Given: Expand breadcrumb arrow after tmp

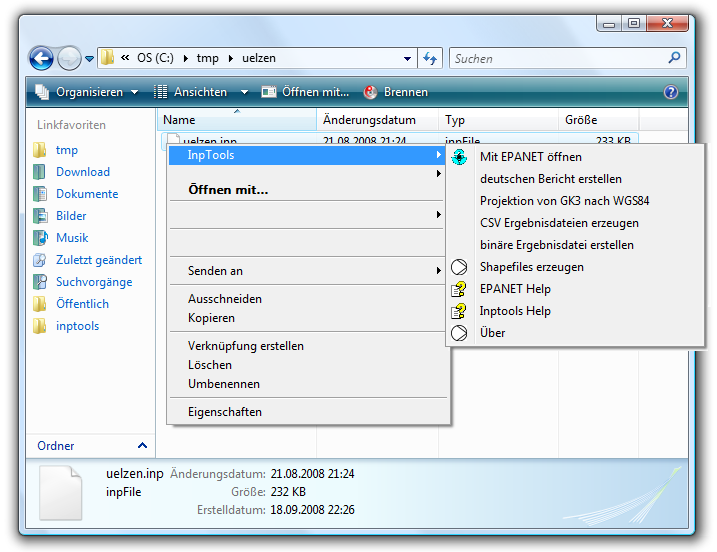Looking at the screenshot, I should (231, 59).
